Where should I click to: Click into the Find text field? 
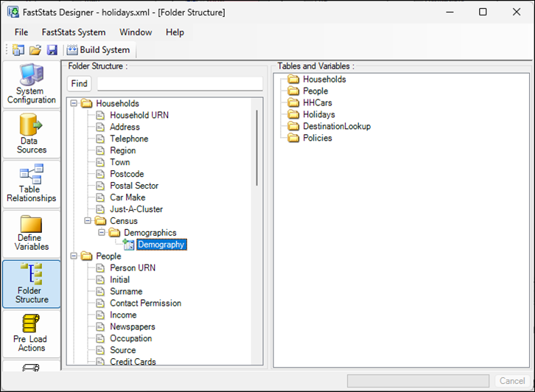coord(180,83)
